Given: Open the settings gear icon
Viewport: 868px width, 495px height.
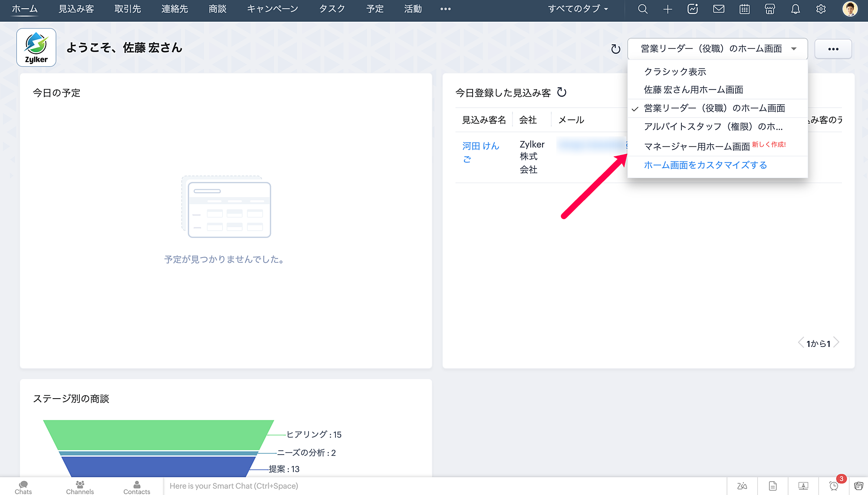Looking at the screenshot, I should click(x=821, y=9).
